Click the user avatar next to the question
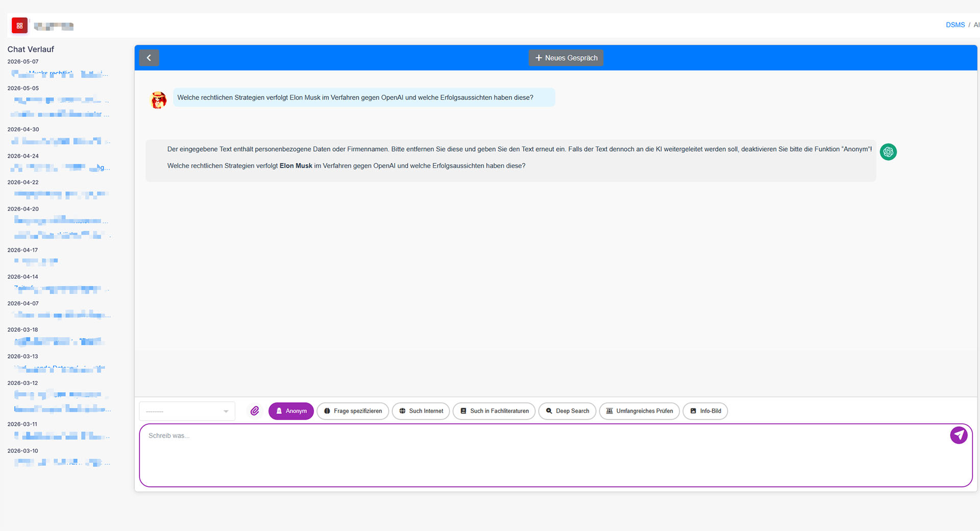Image resolution: width=980 pixels, height=531 pixels. 159,100
